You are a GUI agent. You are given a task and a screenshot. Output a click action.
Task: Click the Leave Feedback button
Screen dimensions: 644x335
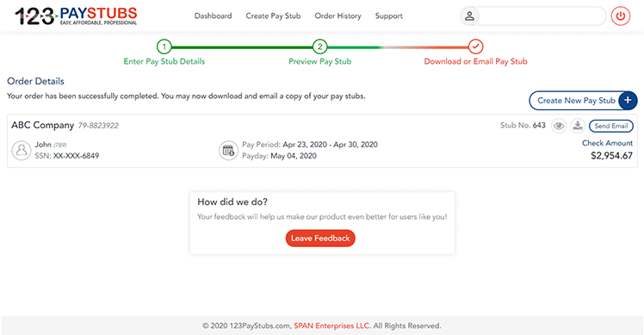tap(320, 238)
